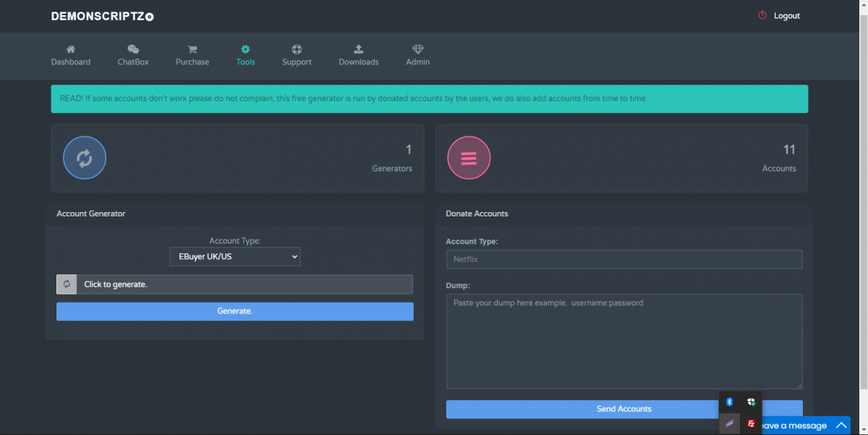Click inside the Dump text area

tap(624, 341)
